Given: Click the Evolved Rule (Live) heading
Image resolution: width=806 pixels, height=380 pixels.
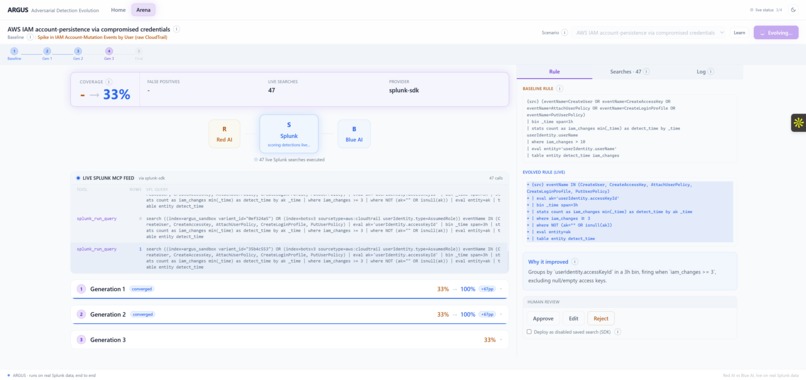Looking at the screenshot, I should (544, 172).
